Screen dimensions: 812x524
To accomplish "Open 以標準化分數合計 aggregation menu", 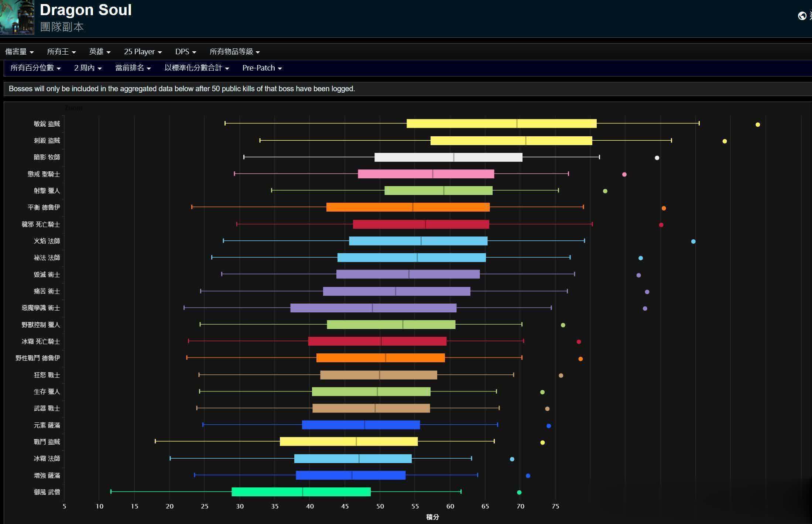I will (196, 68).
